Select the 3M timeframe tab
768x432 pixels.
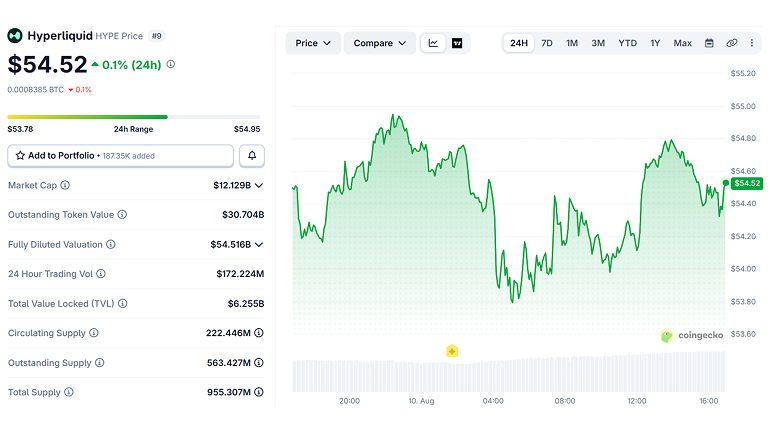click(x=598, y=43)
